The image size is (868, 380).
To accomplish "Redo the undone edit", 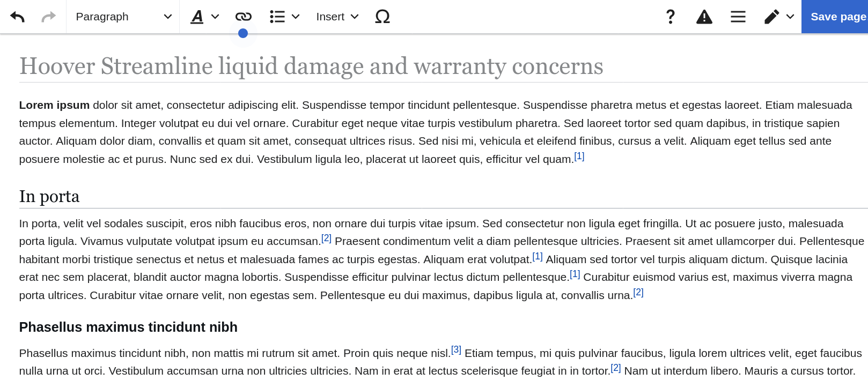I will (x=49, y=17).
